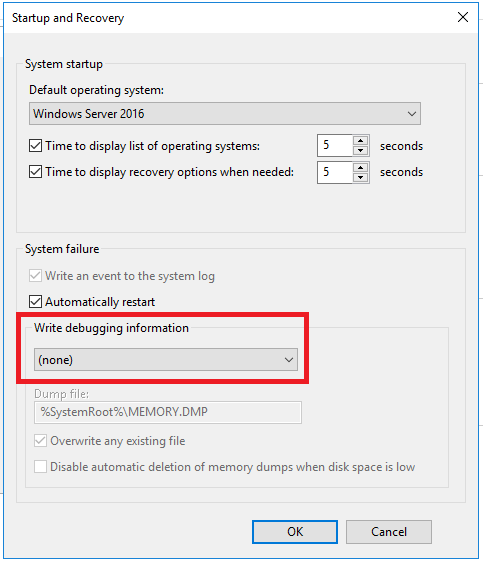Click the Write an event to system log checkbox

coord(35,276)
